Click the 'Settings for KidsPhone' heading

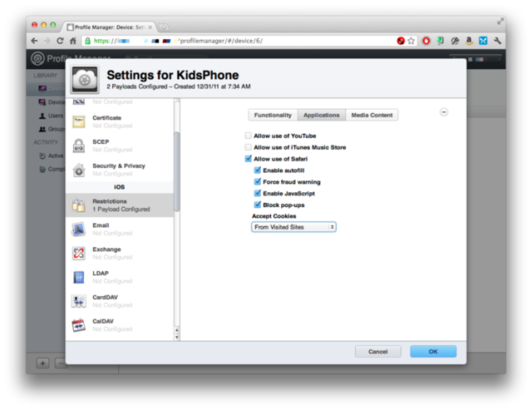(x=173, y=75)
